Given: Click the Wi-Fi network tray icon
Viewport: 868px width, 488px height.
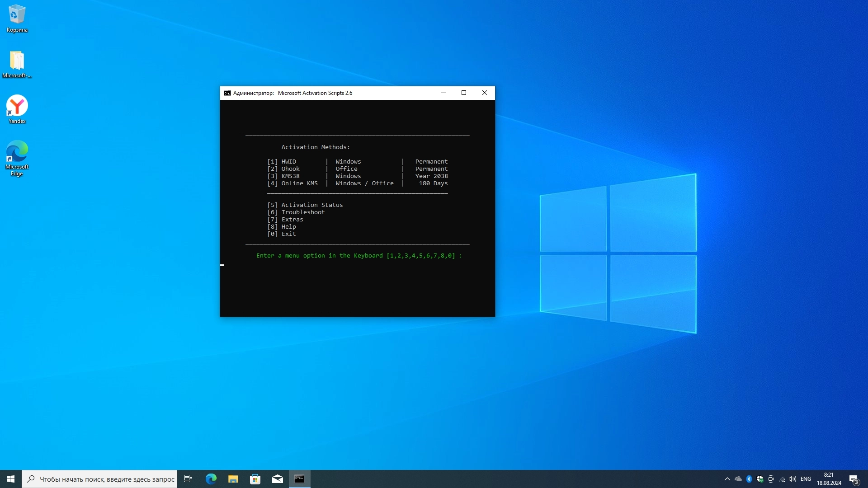Looking at the screenshot, I should click(x=782, y=479).
